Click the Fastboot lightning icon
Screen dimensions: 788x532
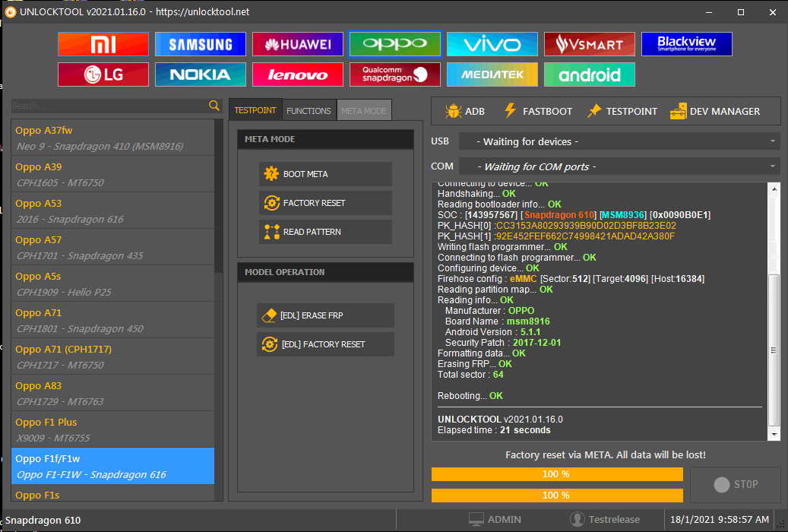(x=510, y=111)
